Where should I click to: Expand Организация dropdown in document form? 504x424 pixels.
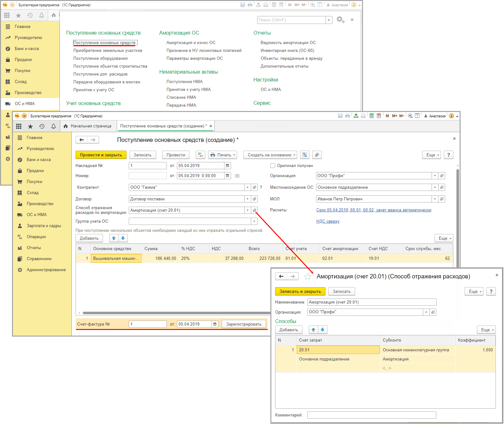point(435,176)
